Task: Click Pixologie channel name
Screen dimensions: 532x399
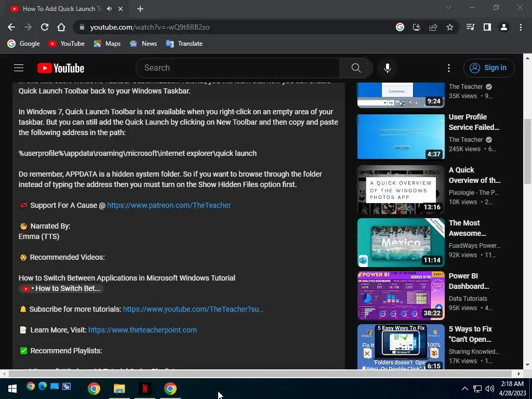Action: (474, 192)
